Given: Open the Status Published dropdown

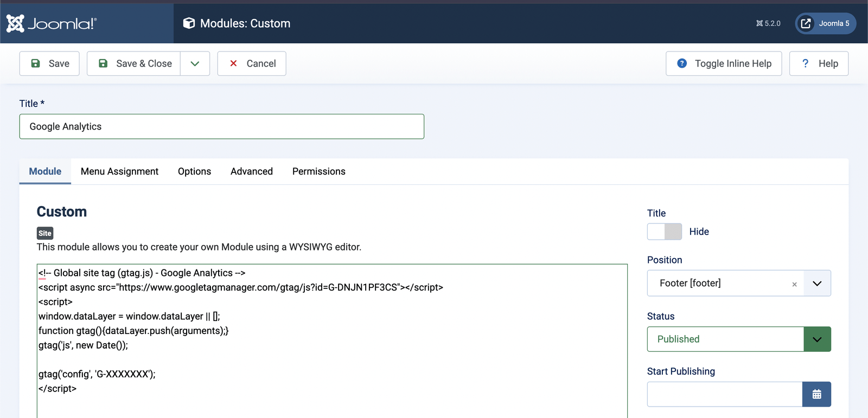Looking at the screenshot, I should 739,339.
